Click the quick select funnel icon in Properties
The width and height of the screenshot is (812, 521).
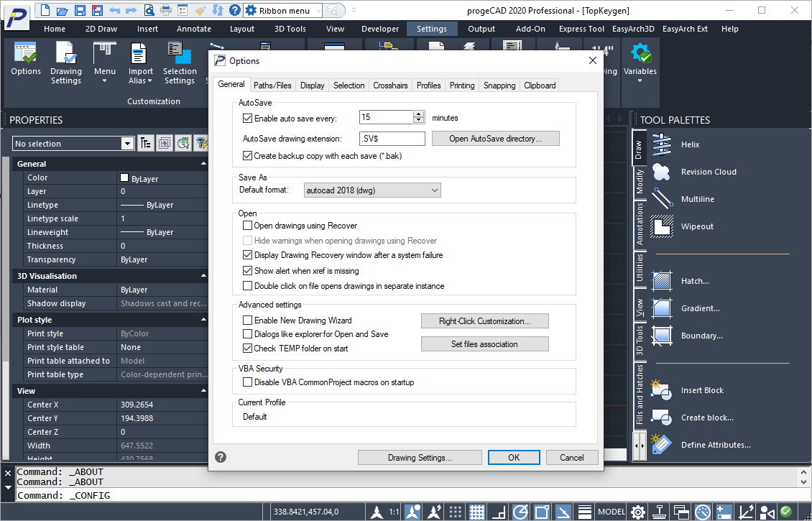(x=201, y=144)
